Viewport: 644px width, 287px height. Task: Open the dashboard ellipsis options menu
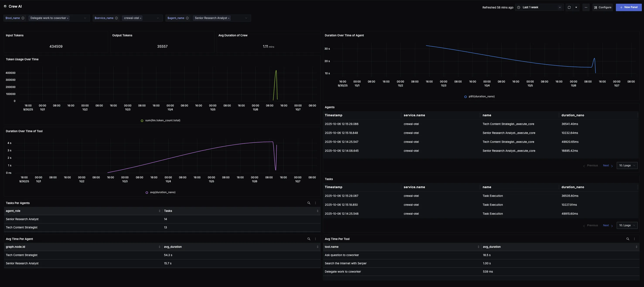point(586,7)
